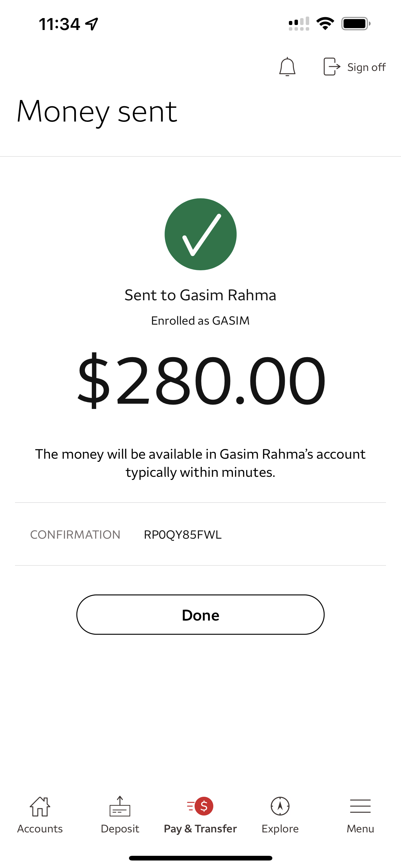Tap the Money sent heading
This screenshot has height=868, width=401.
(97, 112)
